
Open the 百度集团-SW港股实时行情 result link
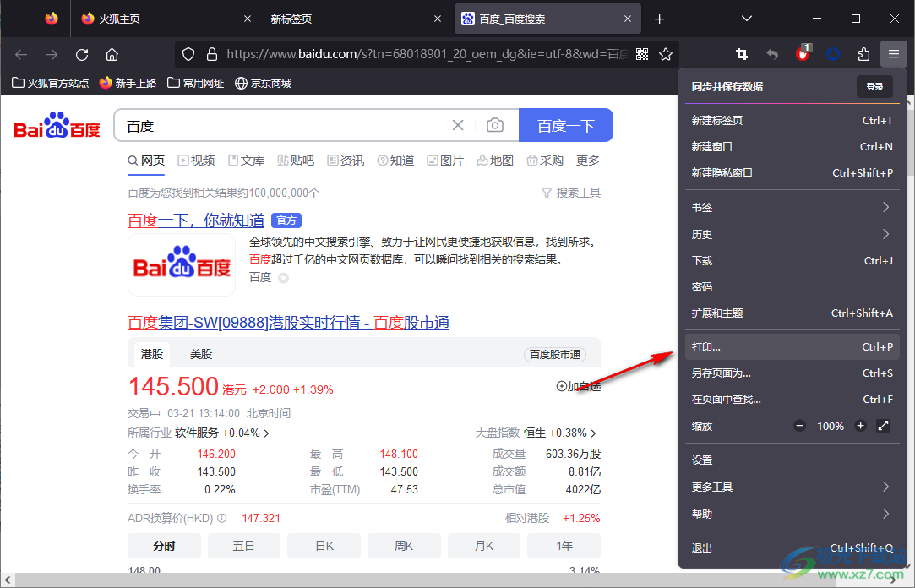pos(288,323)
